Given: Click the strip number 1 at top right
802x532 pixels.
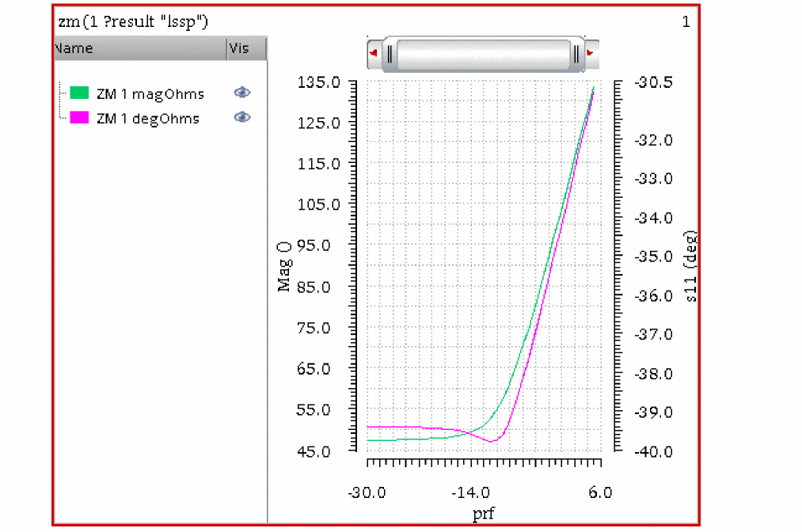Looking at the screenshot, I should pos(686,22).
